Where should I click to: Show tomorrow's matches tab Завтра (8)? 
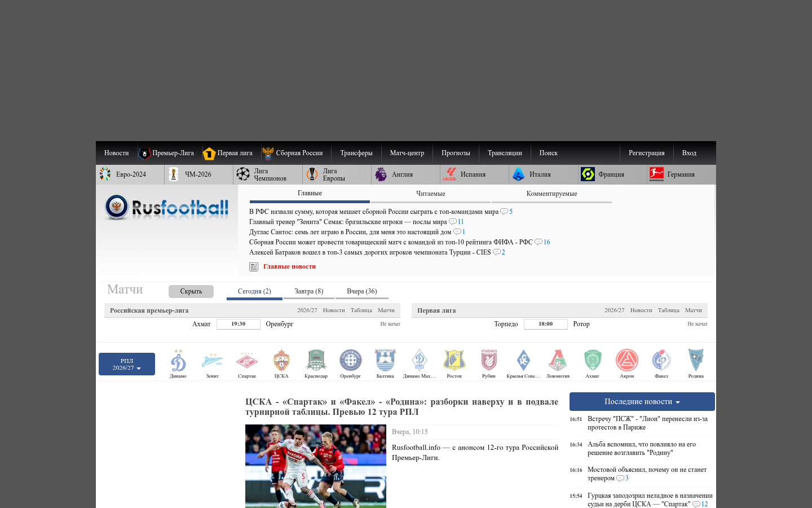(309, 291)
